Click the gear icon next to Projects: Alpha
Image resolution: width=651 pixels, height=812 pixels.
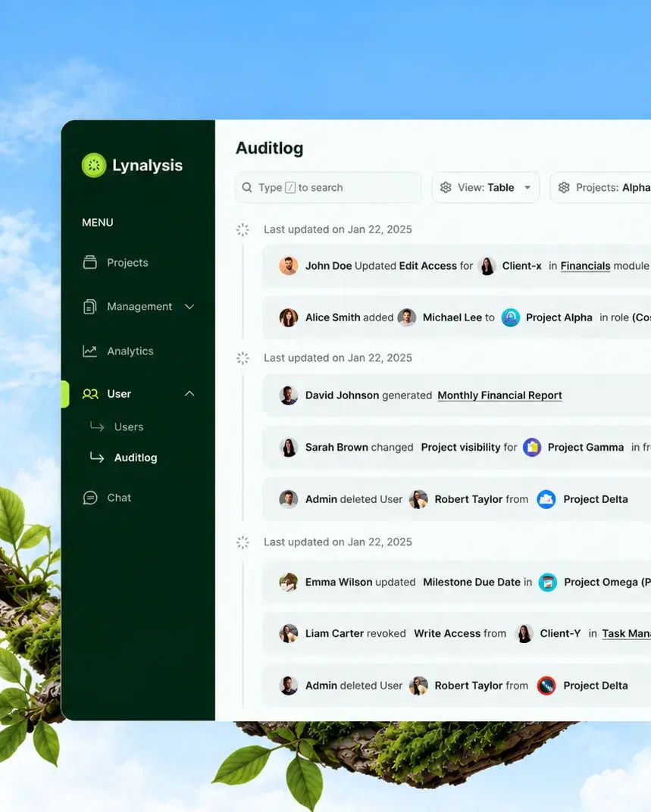(564, 187)
